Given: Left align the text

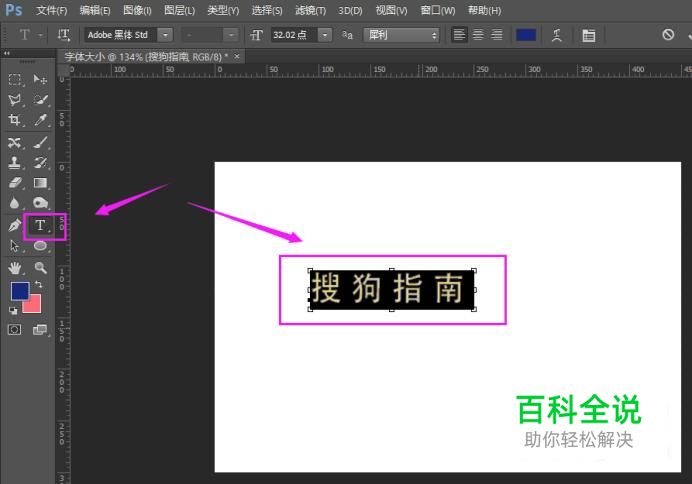Looking at the screenshot, I should click(459, 35).
